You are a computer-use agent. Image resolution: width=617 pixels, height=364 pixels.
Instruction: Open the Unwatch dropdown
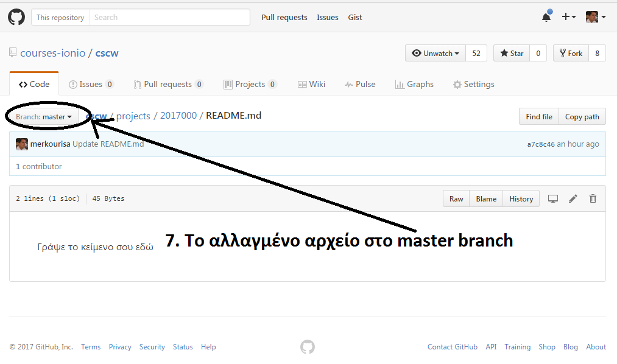pyautogui.click(x=435, y=53)
